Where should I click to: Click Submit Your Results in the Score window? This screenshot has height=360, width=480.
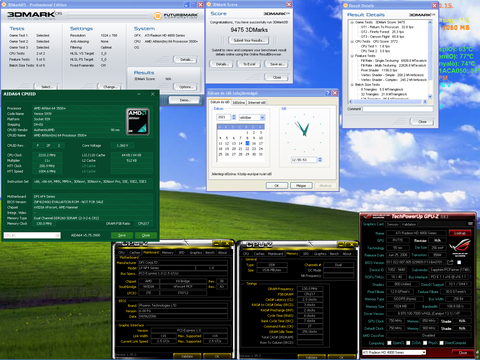point(249,40)
